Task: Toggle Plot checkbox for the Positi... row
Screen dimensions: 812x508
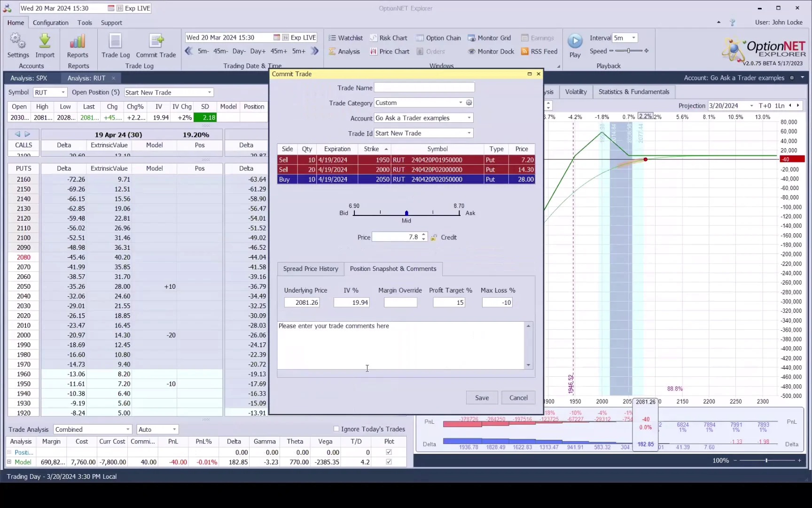Action: 389,452
